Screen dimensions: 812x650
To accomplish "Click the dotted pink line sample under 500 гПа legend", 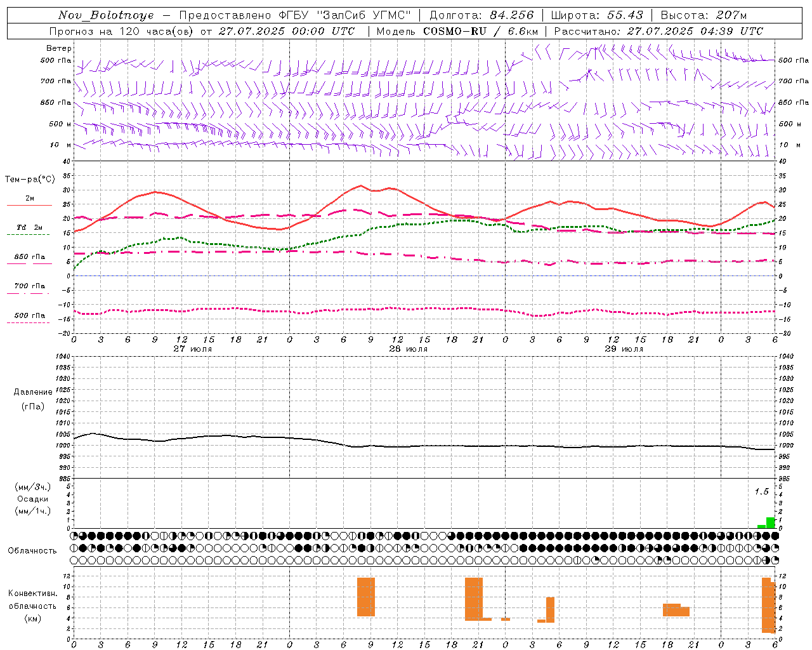I will click(28, 322).
